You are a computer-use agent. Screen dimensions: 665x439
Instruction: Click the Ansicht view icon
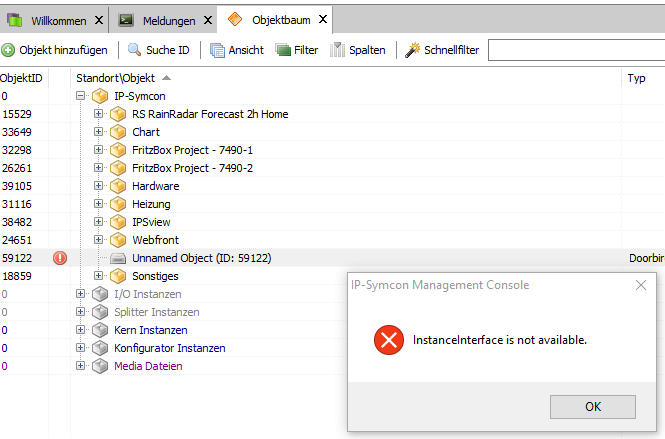(217, 50)
